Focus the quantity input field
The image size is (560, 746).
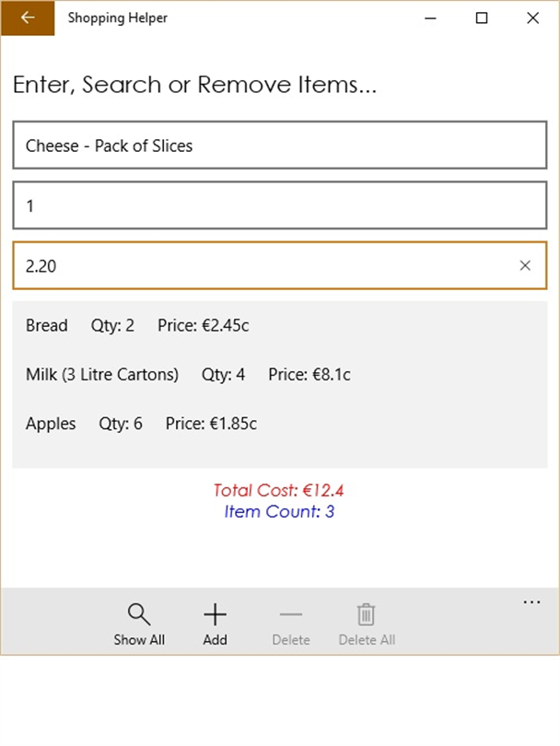click(x=279, y=205)
